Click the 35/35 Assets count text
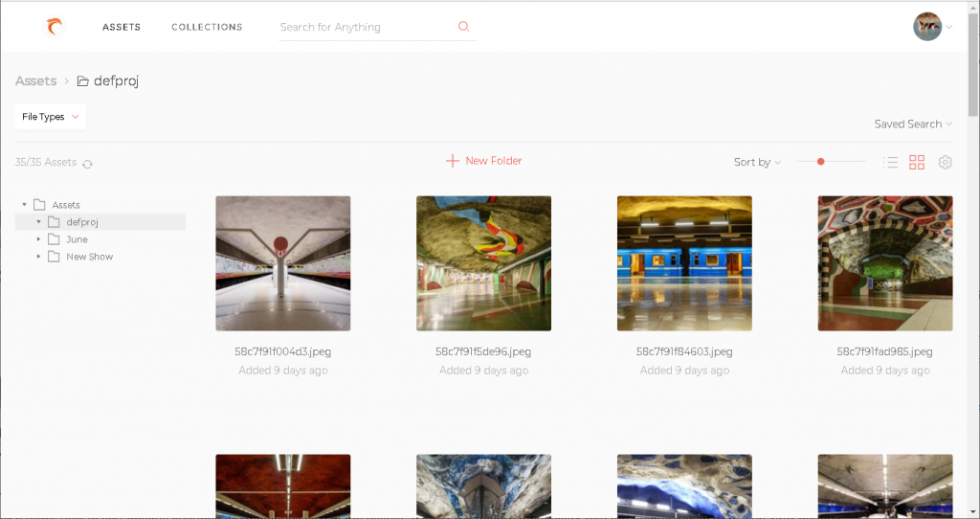The width and height of the screenshot is (980, 519). click(x=46, y=162)
